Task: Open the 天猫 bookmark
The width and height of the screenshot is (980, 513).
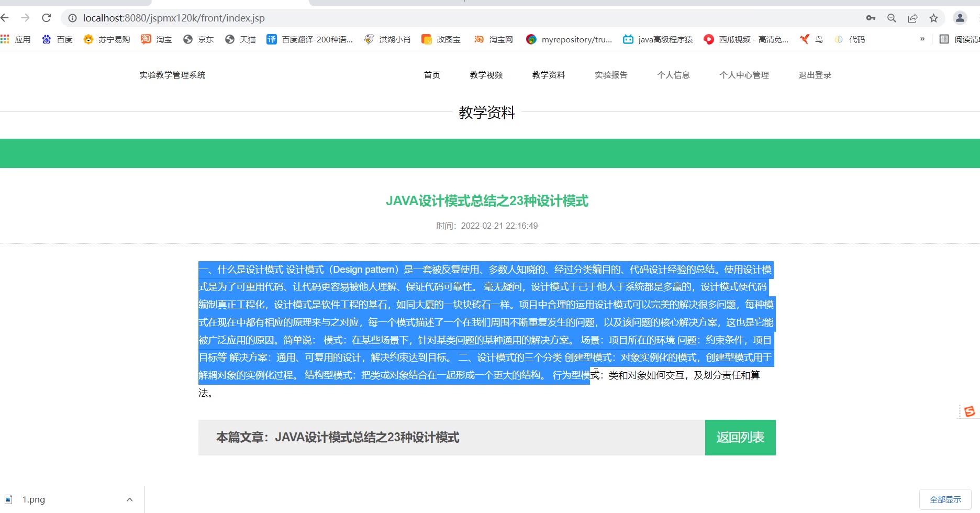Action: (x=240, y=39)
